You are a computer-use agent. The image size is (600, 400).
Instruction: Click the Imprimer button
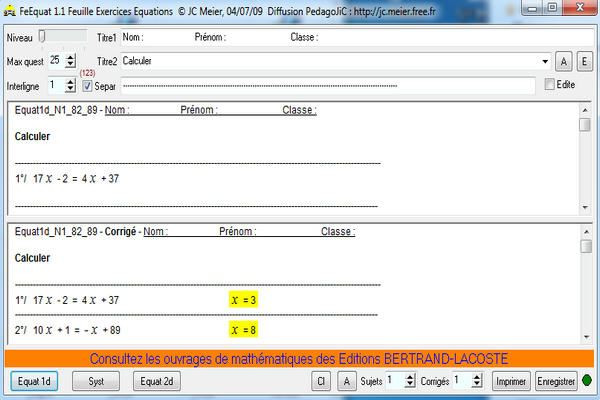510,381
